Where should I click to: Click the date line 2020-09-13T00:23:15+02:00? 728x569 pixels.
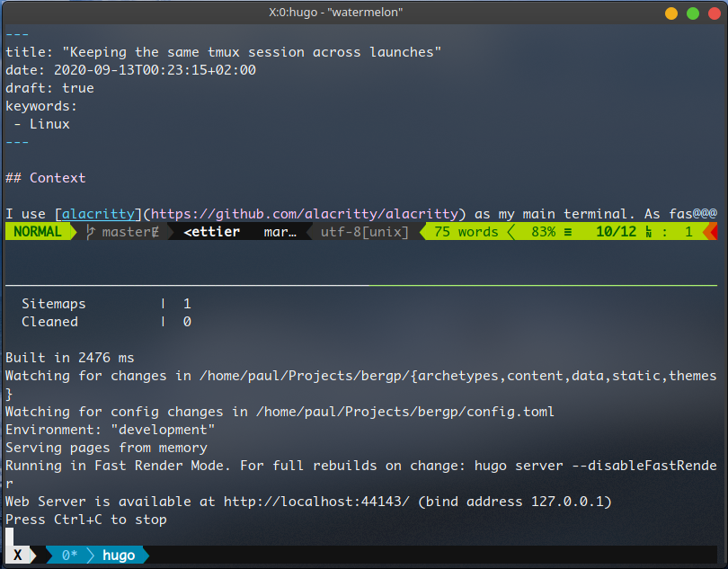(130, 70)
